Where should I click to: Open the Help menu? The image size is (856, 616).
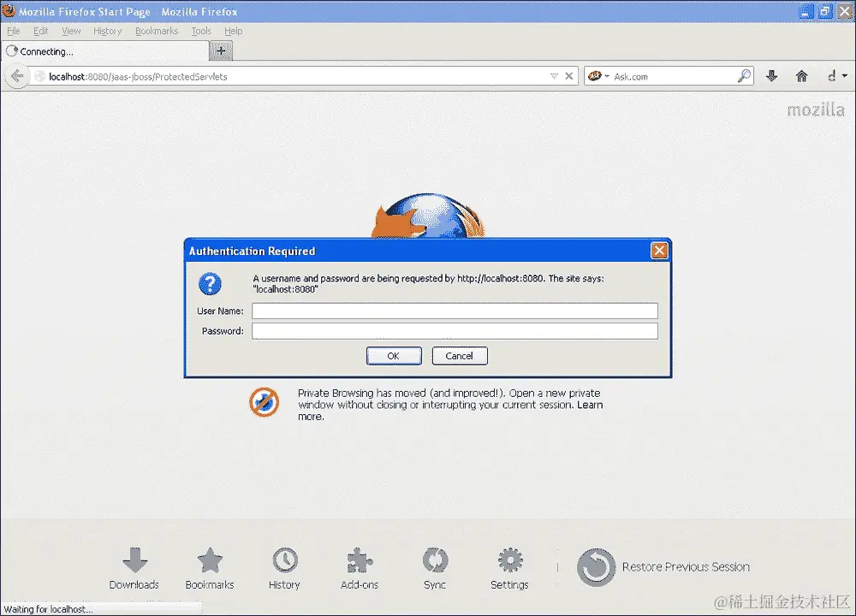[233, 31]
